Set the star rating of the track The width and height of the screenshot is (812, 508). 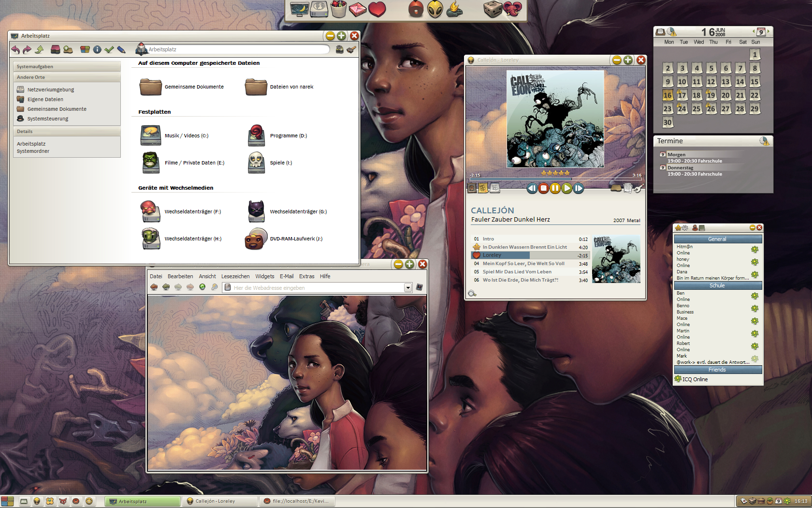[x=555, y=173]
